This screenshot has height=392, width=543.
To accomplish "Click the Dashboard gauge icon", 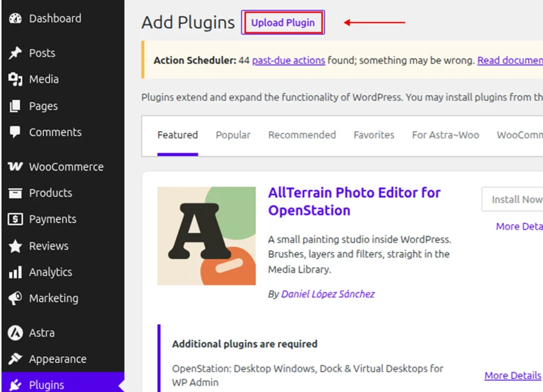I will tap(15, 19).
